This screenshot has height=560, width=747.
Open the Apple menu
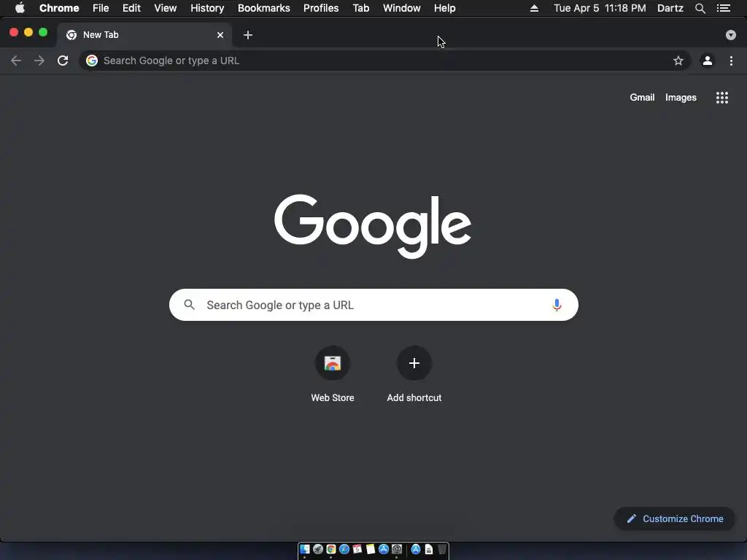pyautogui.click(x=20, y=8)
